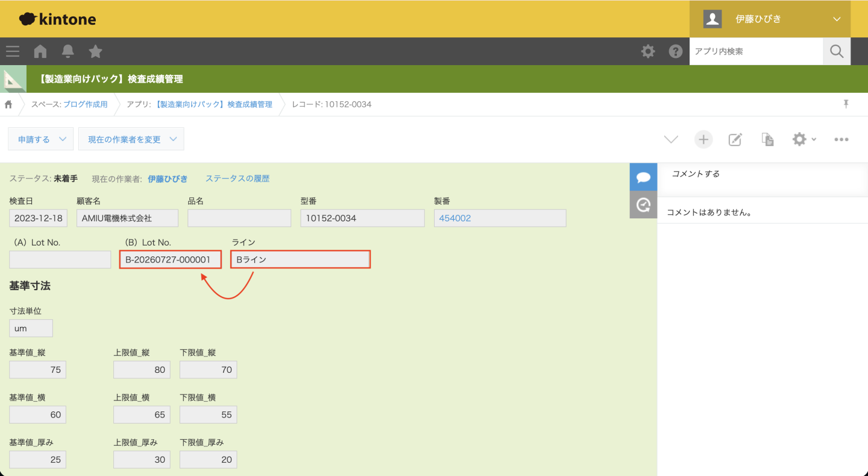Click breadcrumb home icon
The image size is (868, 476).
click(x=8, y=104)
